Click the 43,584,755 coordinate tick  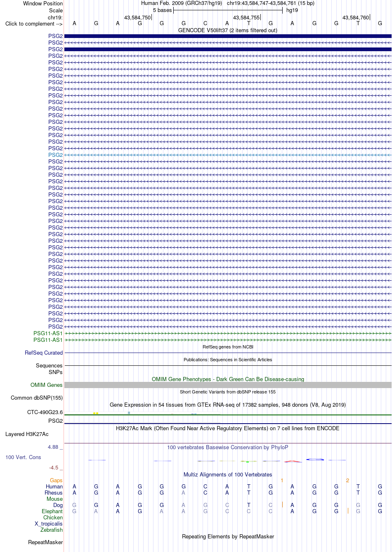[246, 18]
